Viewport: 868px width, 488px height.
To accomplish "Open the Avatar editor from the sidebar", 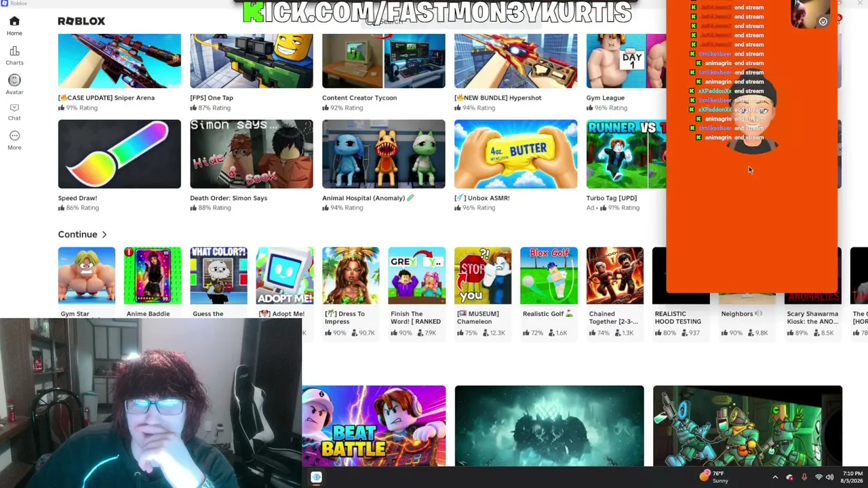I will pyautogui.click(x=14, y=85).
